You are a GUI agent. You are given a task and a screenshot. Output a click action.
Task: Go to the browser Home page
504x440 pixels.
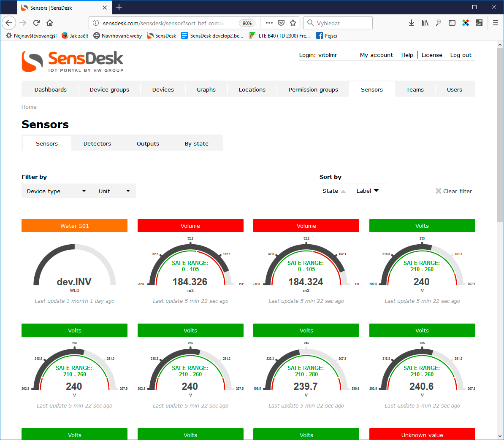coord(50,23)
